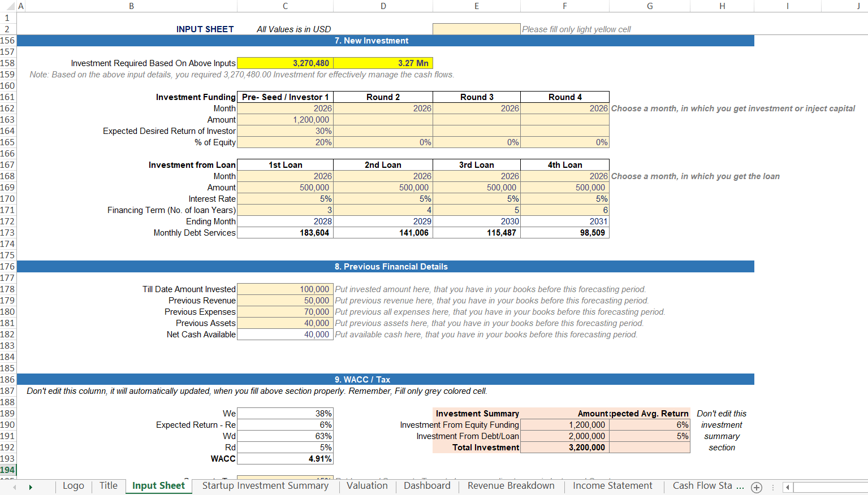
Task: Open the Valuation sheet tab
Action: click(367, 486)
